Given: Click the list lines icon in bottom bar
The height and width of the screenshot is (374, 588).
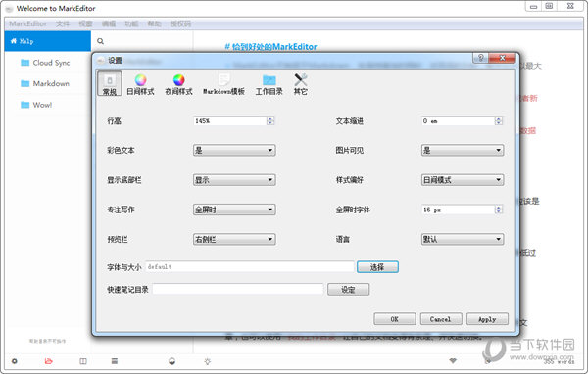Looking at the screenshot, I should coord(115,361).
